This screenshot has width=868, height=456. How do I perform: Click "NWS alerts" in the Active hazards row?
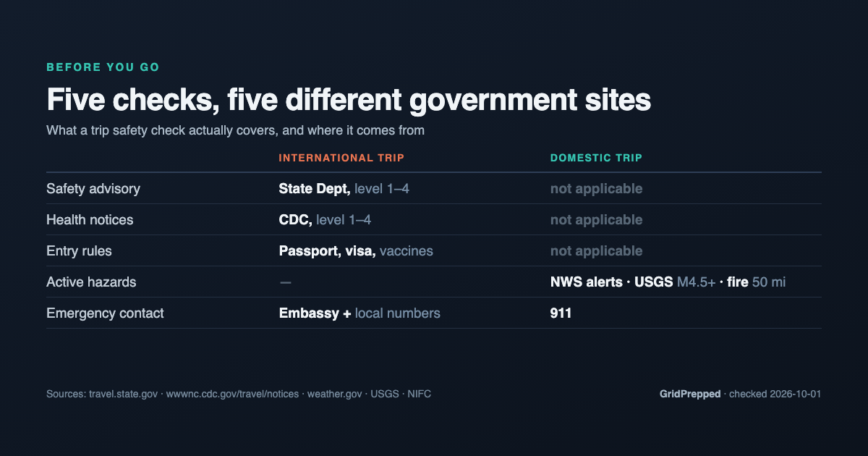[586, 282]
